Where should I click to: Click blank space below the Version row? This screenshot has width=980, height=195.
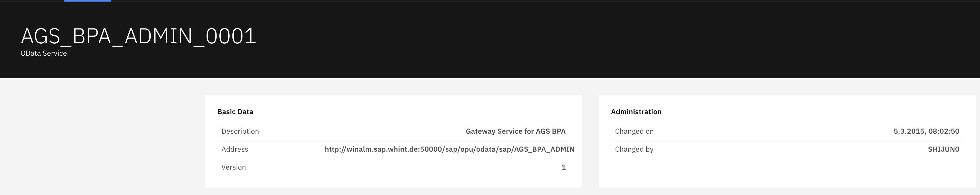click(392, 181)
